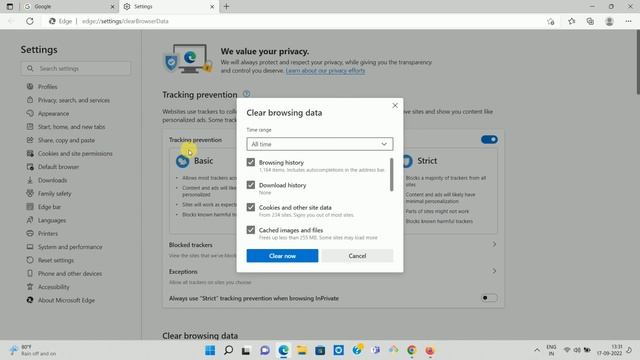Uncheck the Browsing history checkbox
This screenshot has width=640, height=360.
click(x=251, y=162)
